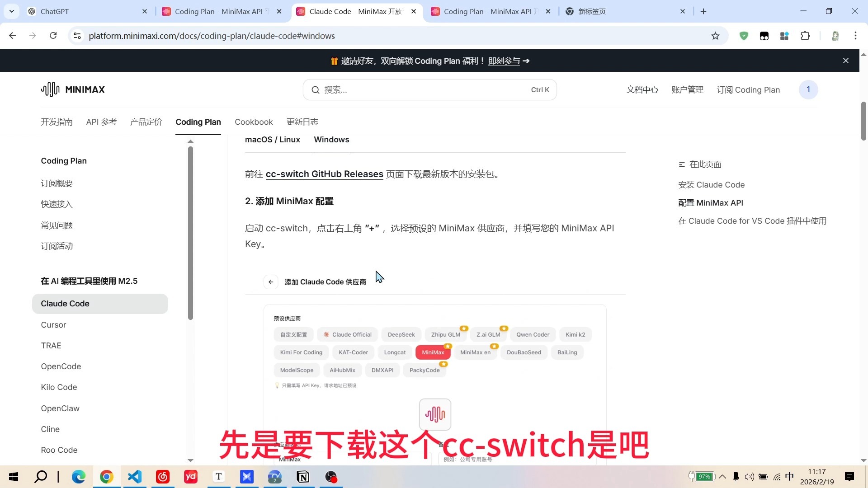This screenshot has height=488, width=868.
Task: Open Chrome extensions puzzle icon
Action: coord(805,36)
